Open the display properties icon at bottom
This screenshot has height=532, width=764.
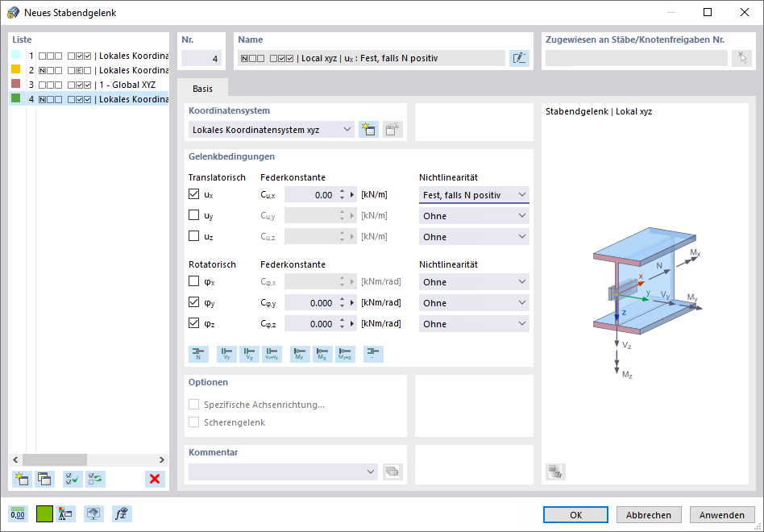(x=65, y=514)
